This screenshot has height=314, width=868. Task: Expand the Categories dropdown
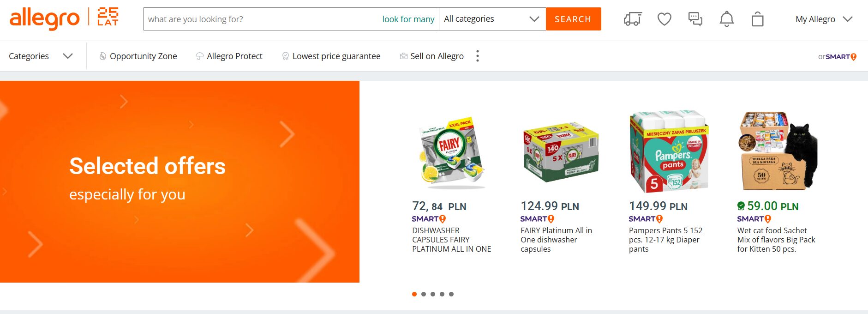[x=41, y=56]
